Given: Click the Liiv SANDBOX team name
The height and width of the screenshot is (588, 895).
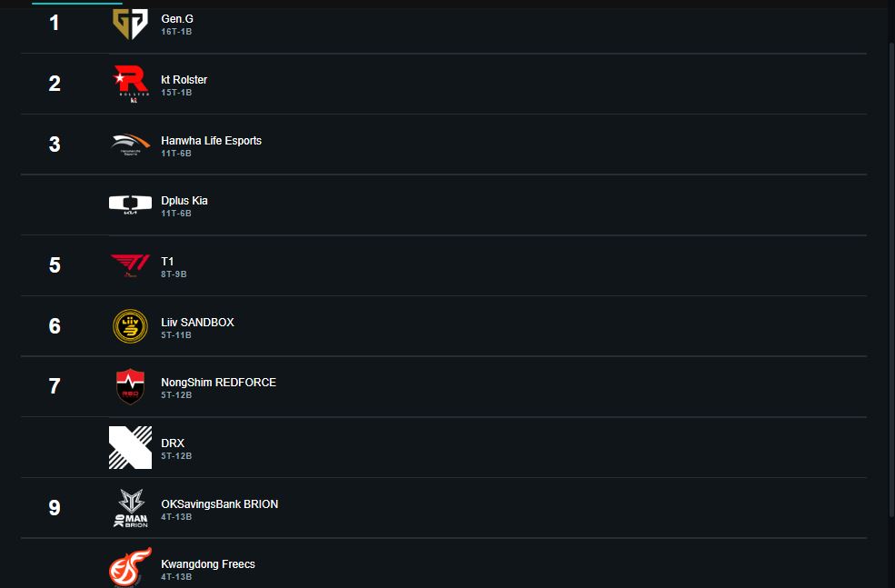Looking at the screenshot, I should pos(197,323).
